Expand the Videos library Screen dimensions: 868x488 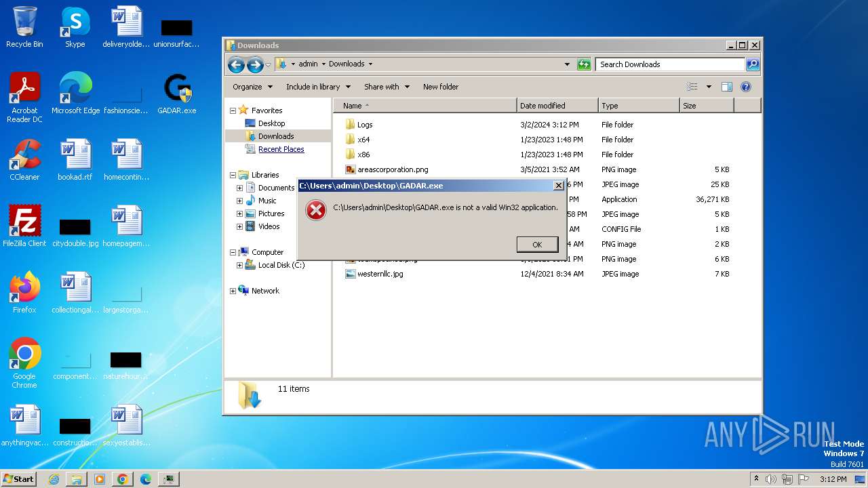coord(239,226)
